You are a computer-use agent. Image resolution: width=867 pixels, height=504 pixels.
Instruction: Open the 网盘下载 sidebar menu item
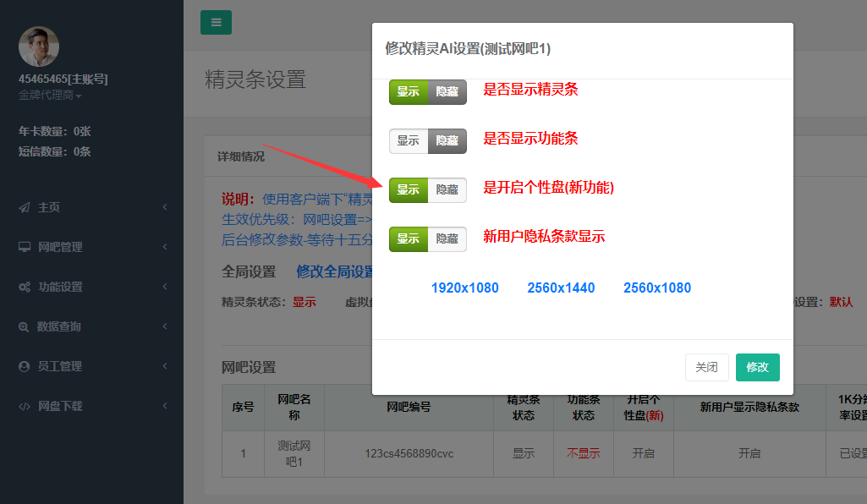92,406
